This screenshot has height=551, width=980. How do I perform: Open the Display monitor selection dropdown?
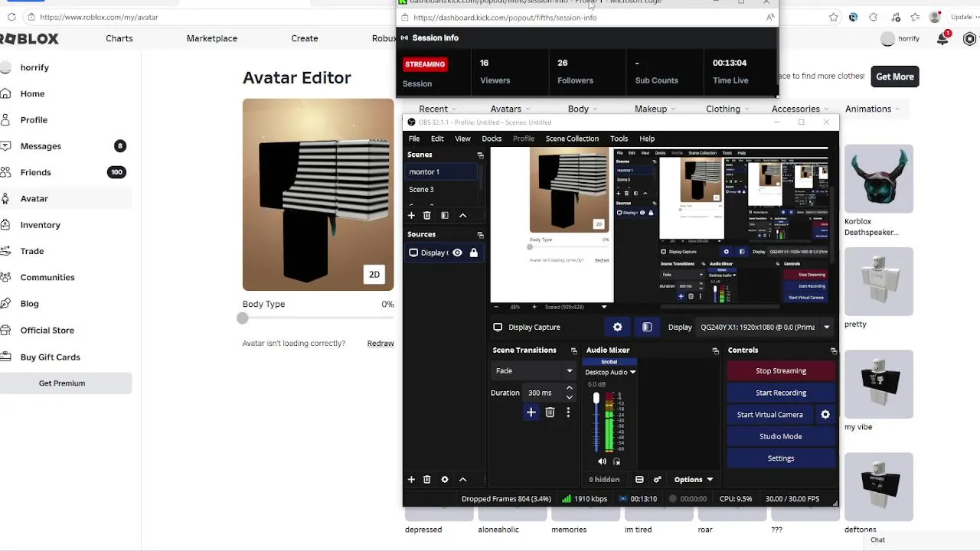(x=764, y=328)
